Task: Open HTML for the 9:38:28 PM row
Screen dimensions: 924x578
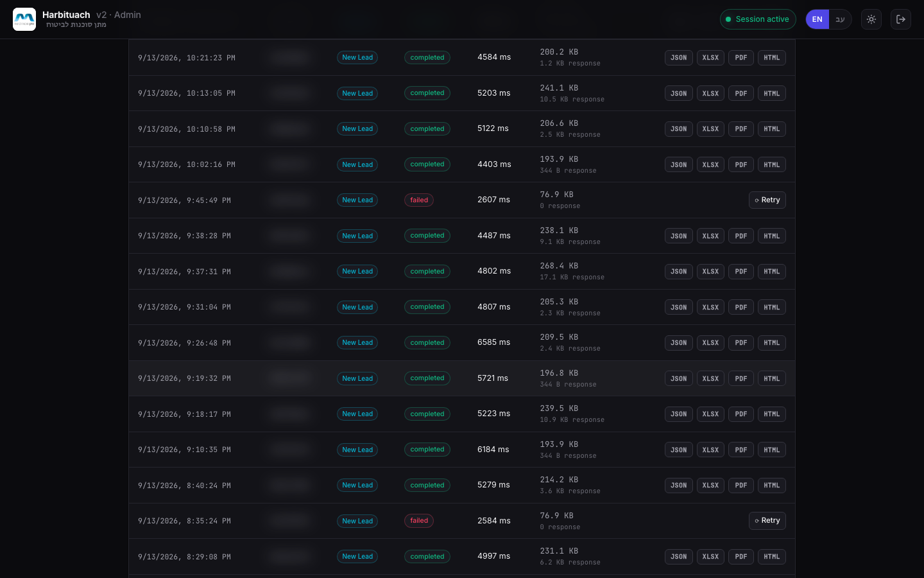Action: pyautogui.click(x=772, y=236)
